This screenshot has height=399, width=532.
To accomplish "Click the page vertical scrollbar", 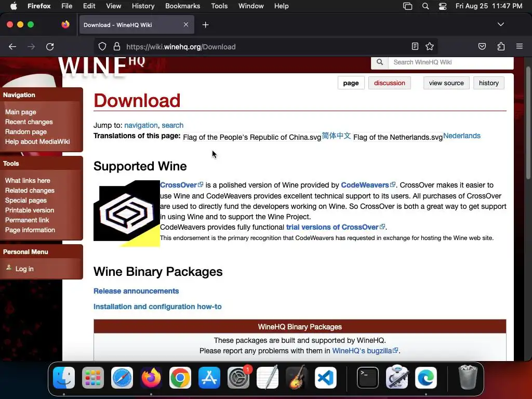I will (528, 122).
